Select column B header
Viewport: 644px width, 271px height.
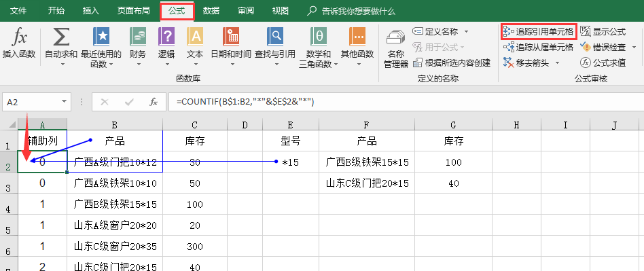115,125
